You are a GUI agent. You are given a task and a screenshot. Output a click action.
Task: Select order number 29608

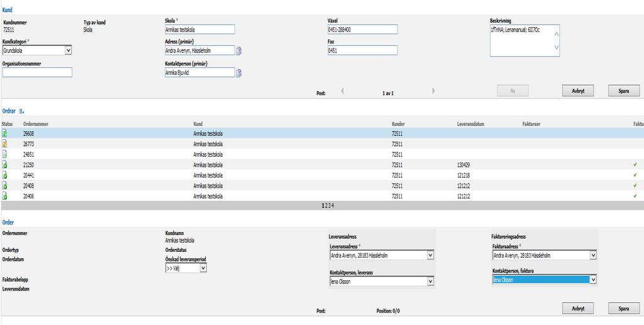(x=29, y=134)
